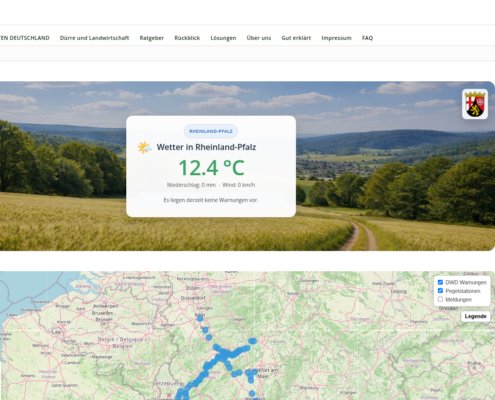Open the Impressum link
The height and width of the screenshot is (400, 495).
[336, 38]
